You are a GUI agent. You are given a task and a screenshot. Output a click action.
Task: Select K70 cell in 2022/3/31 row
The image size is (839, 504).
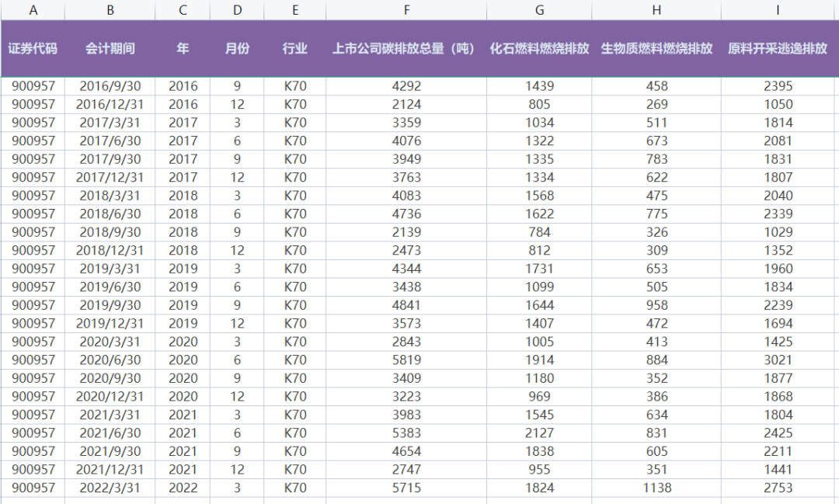tap(295, 488)
